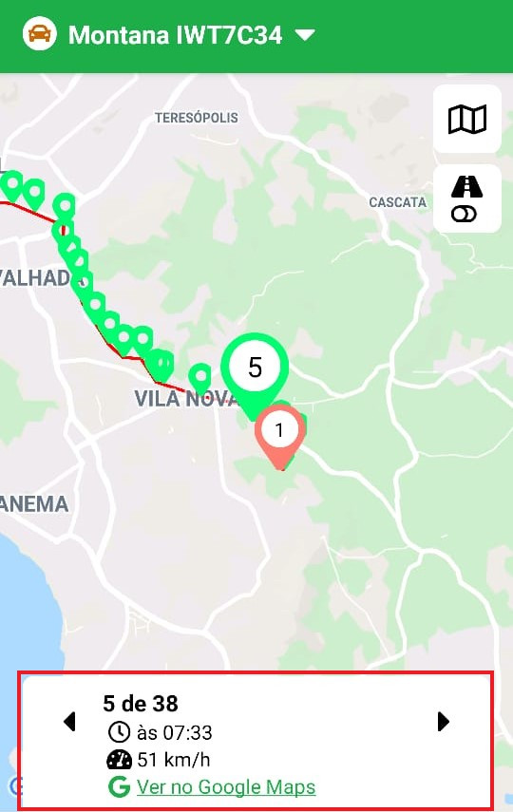Click the Teresópolis map label
Screen dimensions: 513x812
[197, 118]
